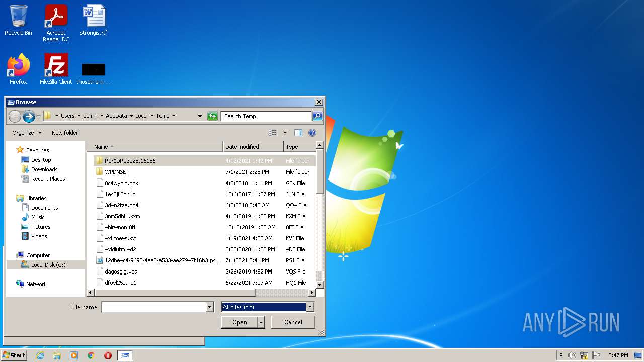Click the network tray icon

pyautogui.click(x=584, y=355)
